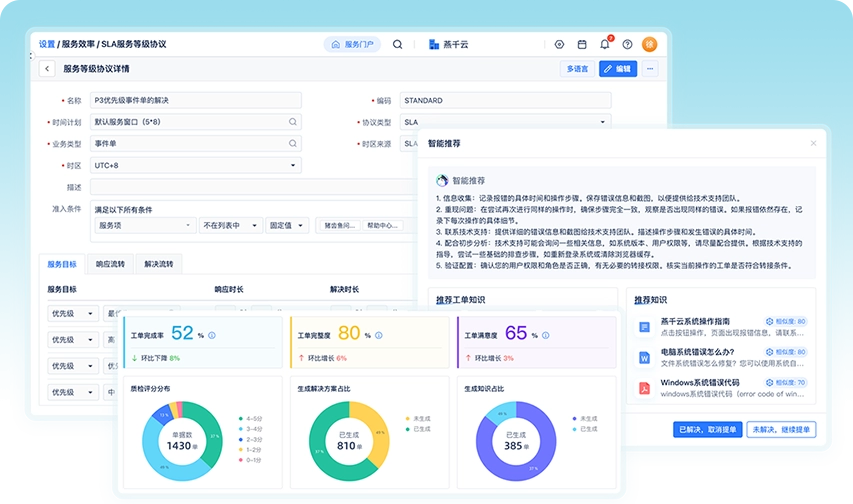Switch to the 服务目标 tab
This screenshot has width=853, height=504.
pyautogui.click(x=62, y=264)
